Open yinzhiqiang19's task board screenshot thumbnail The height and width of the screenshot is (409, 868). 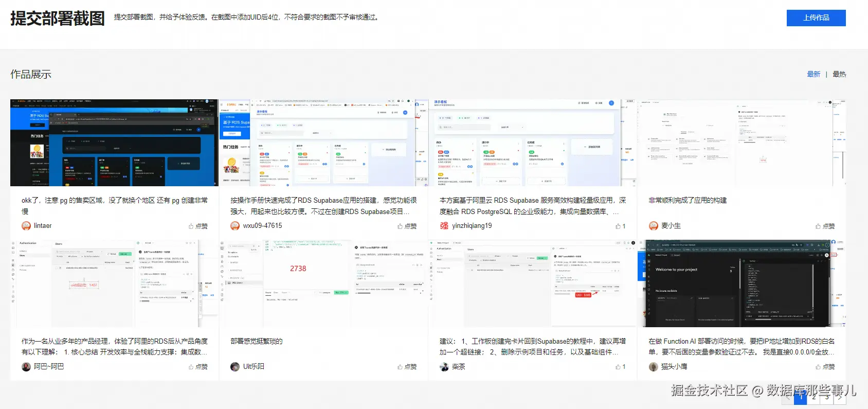533,143
